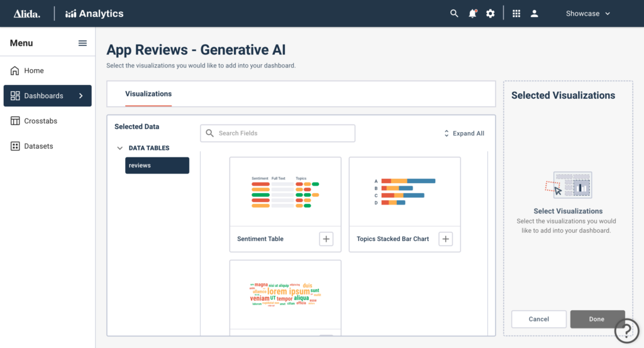The image size is (644, 348).
Task: Expand the Dashboards submenu arrow
Action: (81, 96)
